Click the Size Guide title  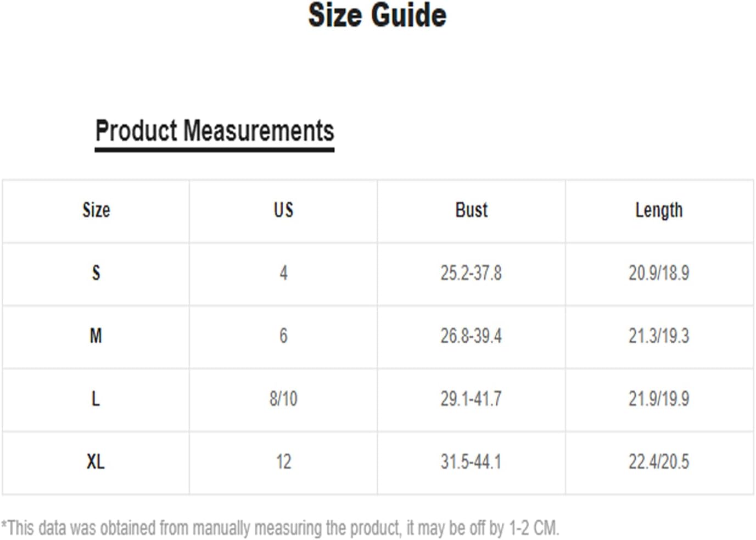tap(377, 15)
